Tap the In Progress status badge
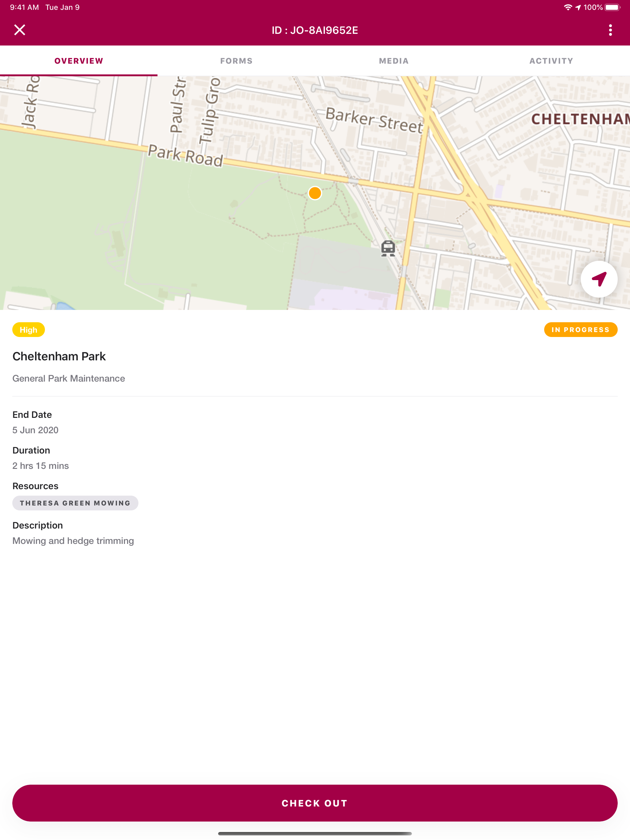This screenshot has height=840, width=630. [x=580, y=330]
